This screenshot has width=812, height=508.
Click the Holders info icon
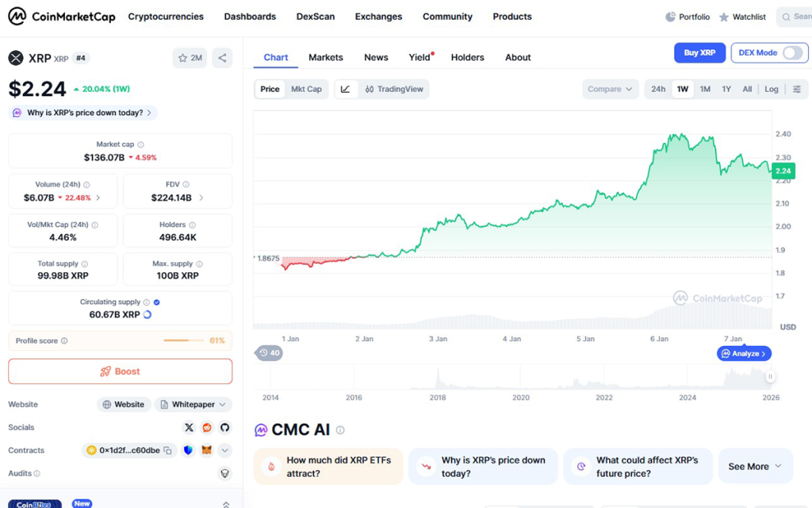(x=192, y=225)
